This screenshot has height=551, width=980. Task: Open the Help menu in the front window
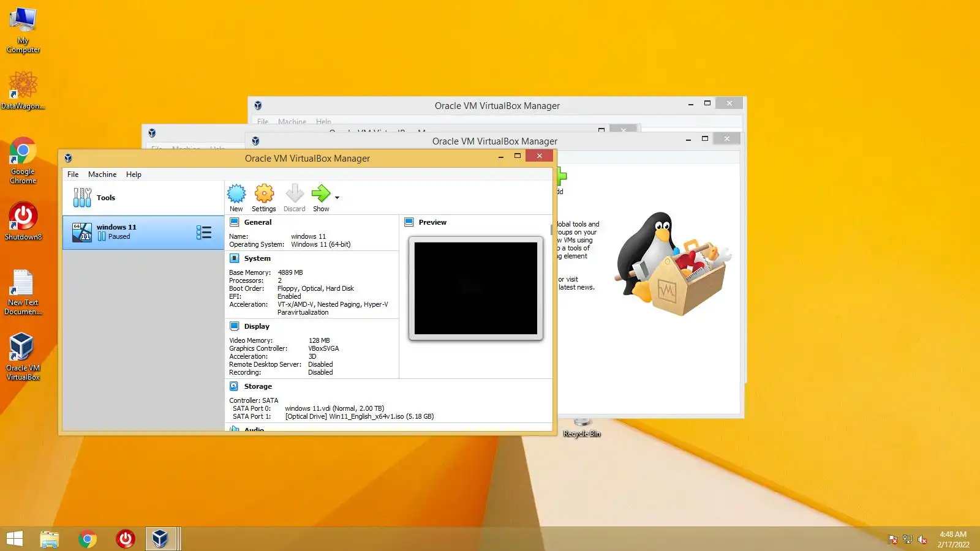click(134, 174)
